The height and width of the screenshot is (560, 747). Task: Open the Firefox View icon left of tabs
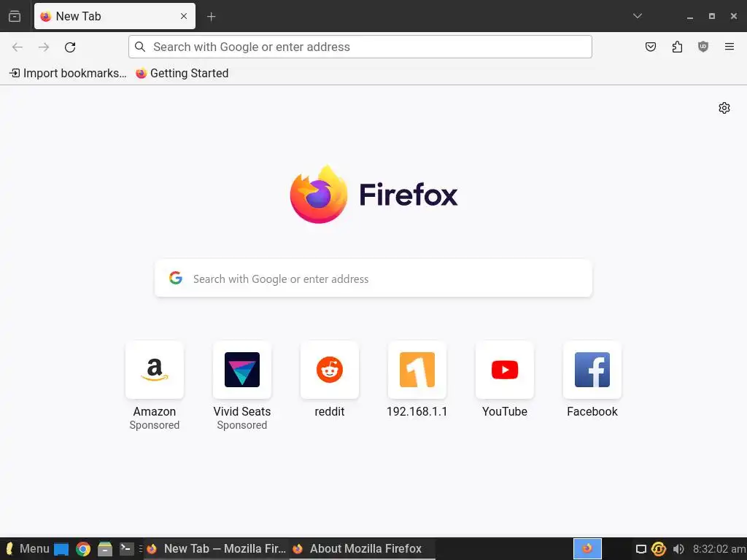pos(15,16)
